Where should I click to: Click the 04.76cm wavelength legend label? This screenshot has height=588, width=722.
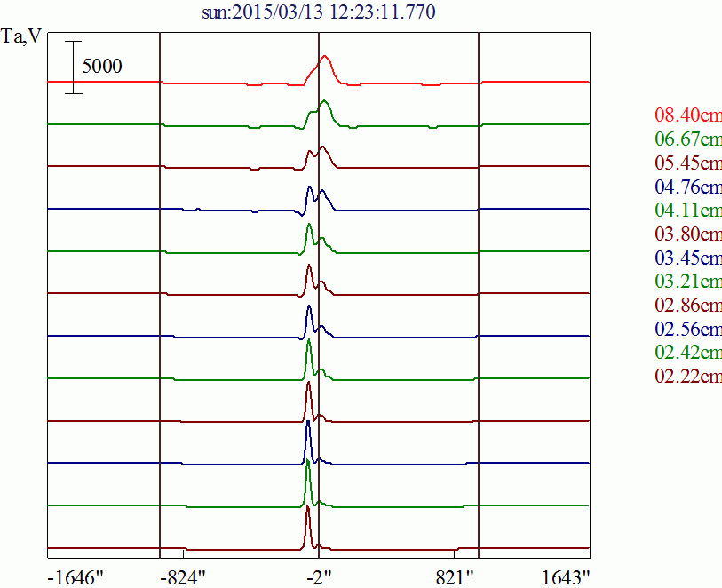pos(688,187)
